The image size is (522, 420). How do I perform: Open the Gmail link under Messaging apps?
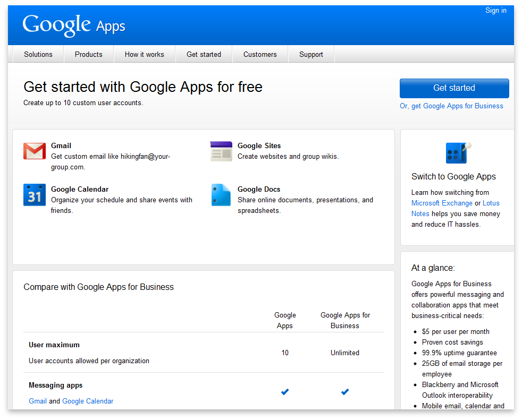point(38,401)
